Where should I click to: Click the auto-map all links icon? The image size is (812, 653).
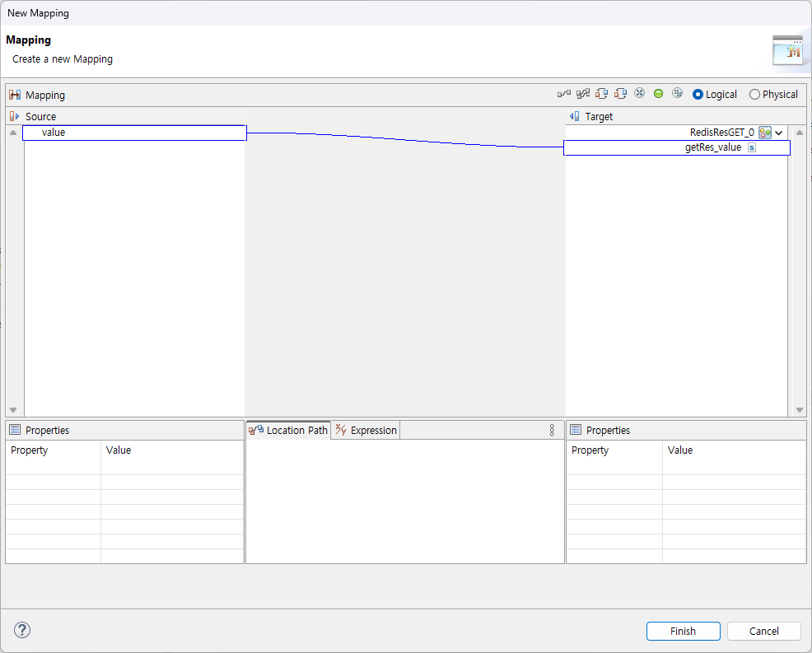tap(583, 93)
